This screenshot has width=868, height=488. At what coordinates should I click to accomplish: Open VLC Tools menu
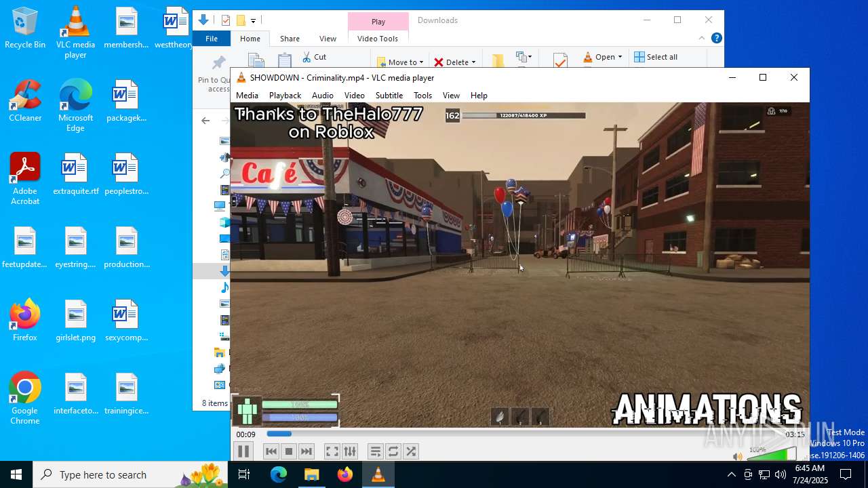point(422,96)
